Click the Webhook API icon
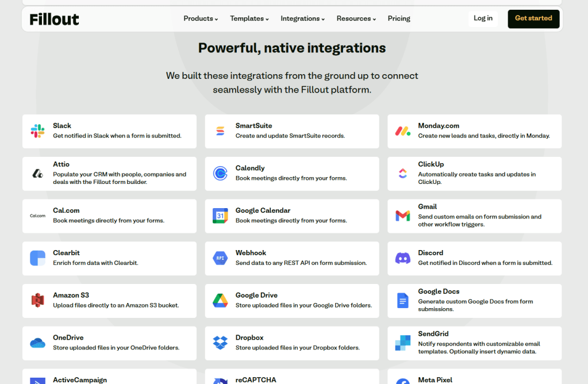588x384 pixels. pos(220,258)
